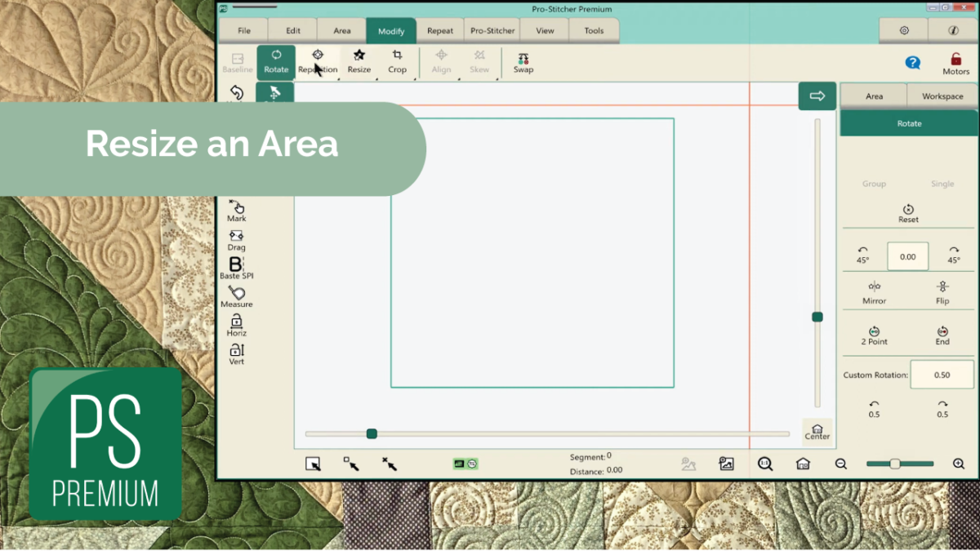Click the Custom Rotation input field

point(942,375)
